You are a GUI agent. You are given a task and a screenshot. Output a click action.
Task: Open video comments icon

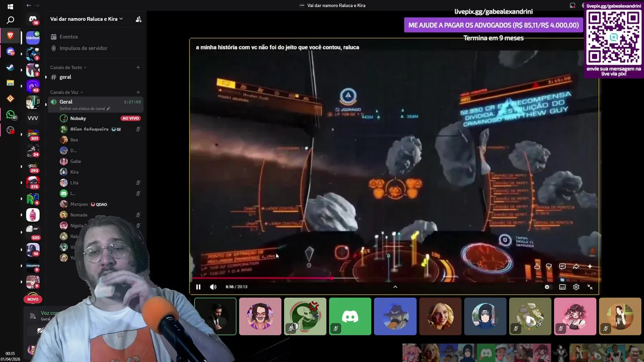[562, 266]
